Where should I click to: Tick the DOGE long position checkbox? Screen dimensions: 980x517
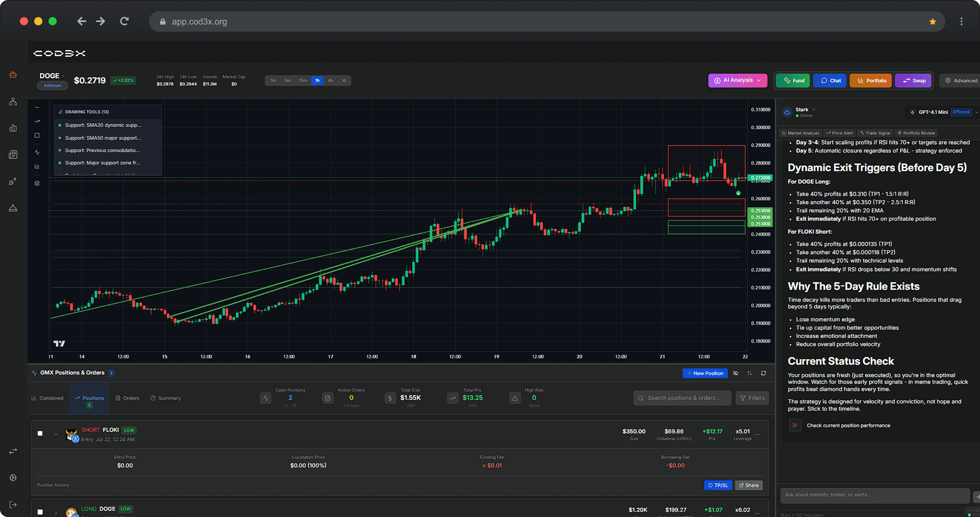click(40, 512)
